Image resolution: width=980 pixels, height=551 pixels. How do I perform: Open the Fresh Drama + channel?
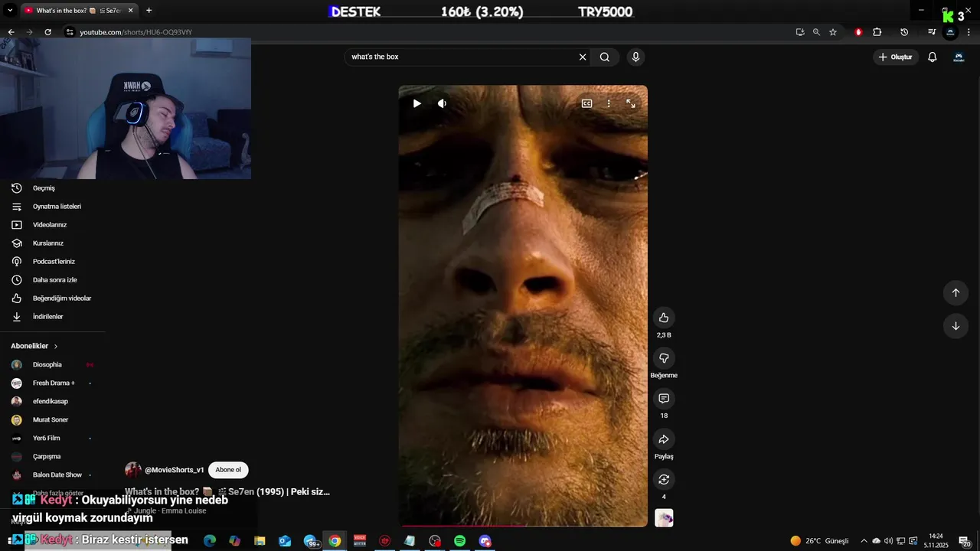click(53, 383)
